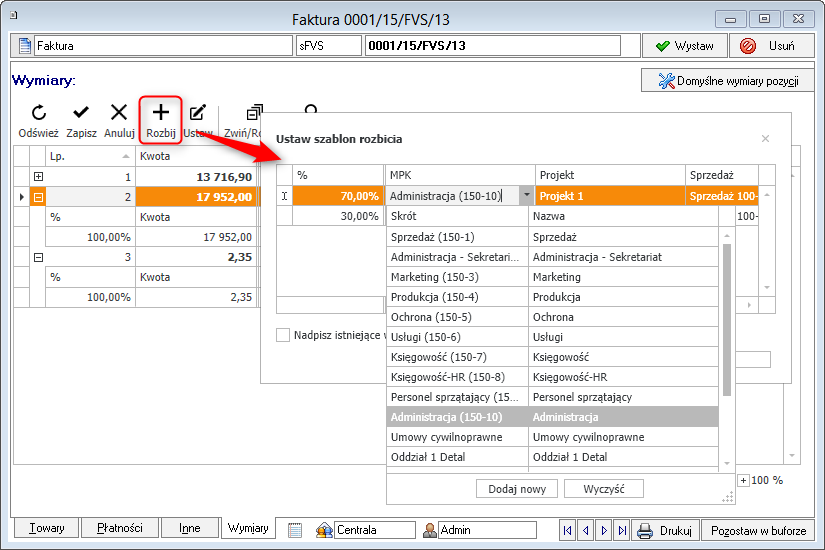Close the Ustaw szablon rozbicia dialog
Viewport: 825px width, 550px height.
click(766, 138)
